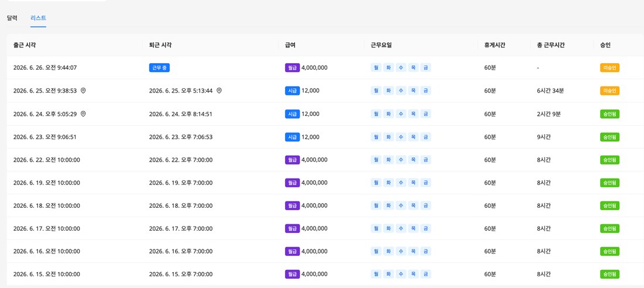Click clock-in time 2026. 6. 23. 오전 9:06:51

pos(44,137)
